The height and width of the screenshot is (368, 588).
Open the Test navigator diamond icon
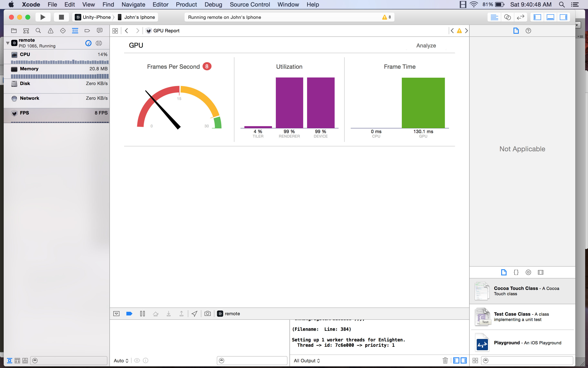pyautogui.click(x=63, y=31)
